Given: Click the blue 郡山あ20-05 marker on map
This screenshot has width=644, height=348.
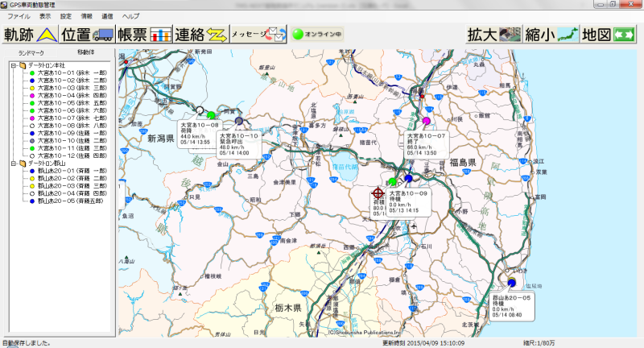Looking at the screenshot, I should (511, 283).
